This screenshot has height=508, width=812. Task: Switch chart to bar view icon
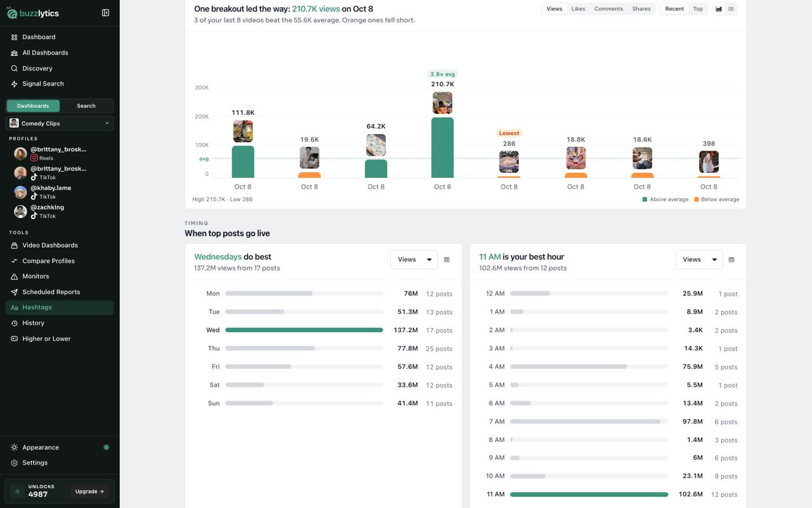pyautogui.click(x=719, y=9)
